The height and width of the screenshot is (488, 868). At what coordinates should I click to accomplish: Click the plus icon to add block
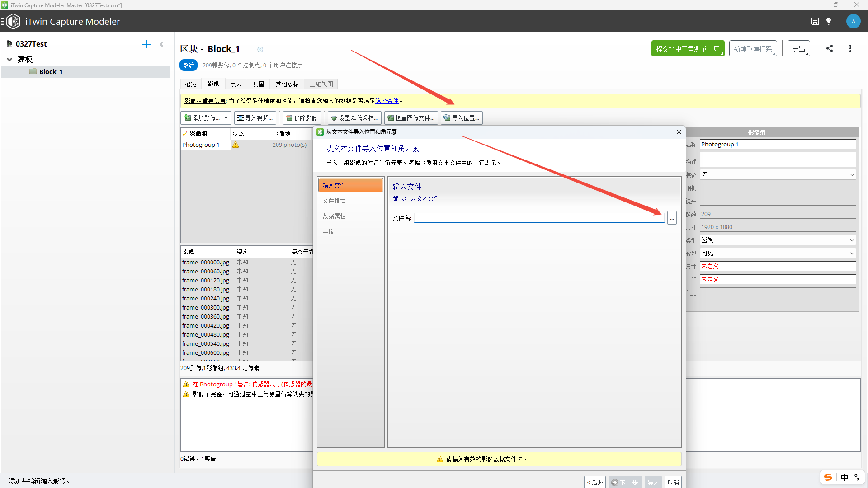146,44
